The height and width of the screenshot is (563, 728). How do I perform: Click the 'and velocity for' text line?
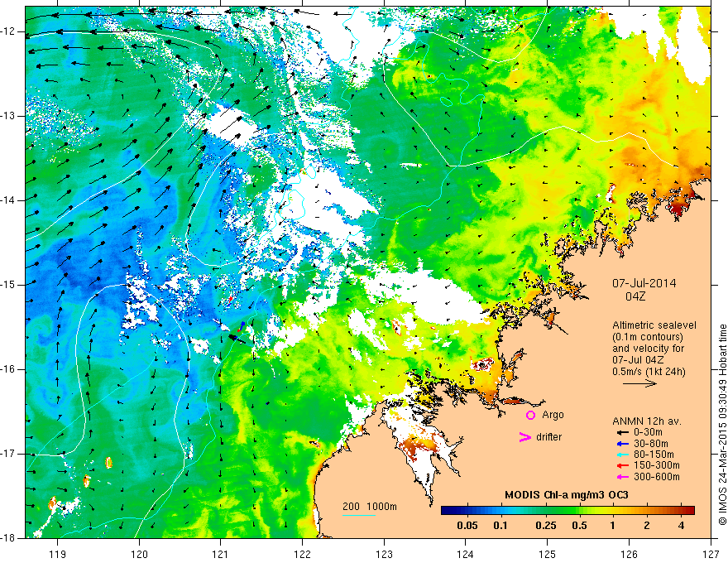coord(648,349)
